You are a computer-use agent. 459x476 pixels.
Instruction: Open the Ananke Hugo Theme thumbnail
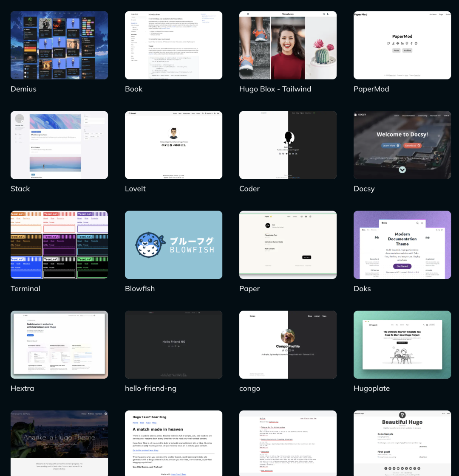pyautogui.click(x=59, y=443)
